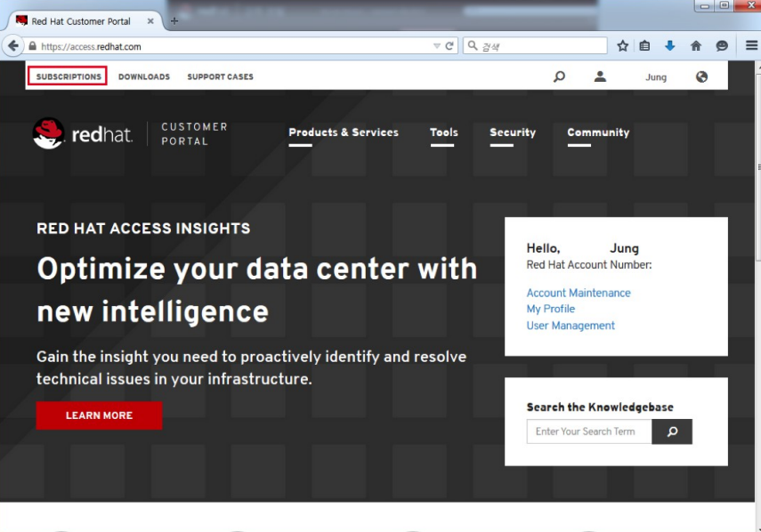Click the LEARN MORE button

99,415
